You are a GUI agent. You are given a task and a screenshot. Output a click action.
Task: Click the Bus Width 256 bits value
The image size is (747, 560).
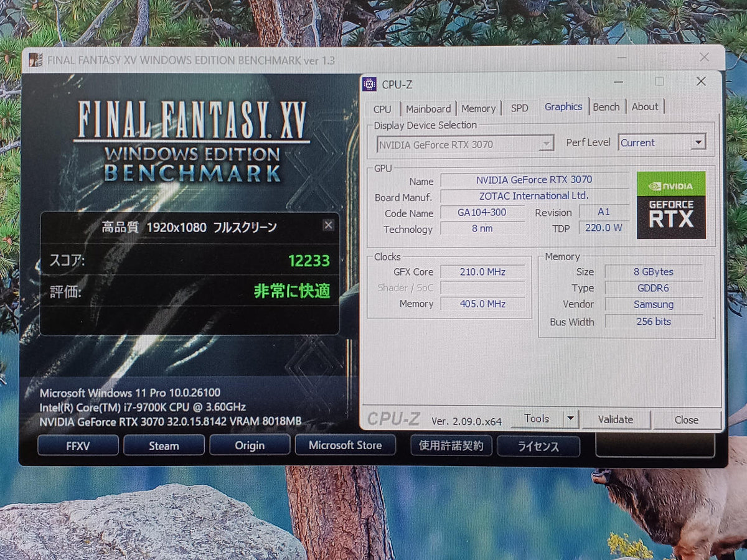point(654,322)
